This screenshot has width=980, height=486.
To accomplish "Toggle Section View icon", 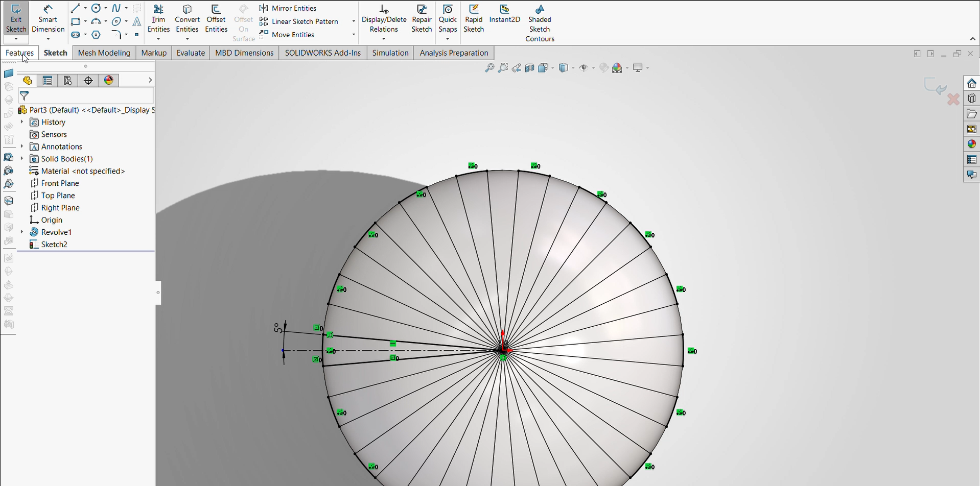I will tap(530, 68).
